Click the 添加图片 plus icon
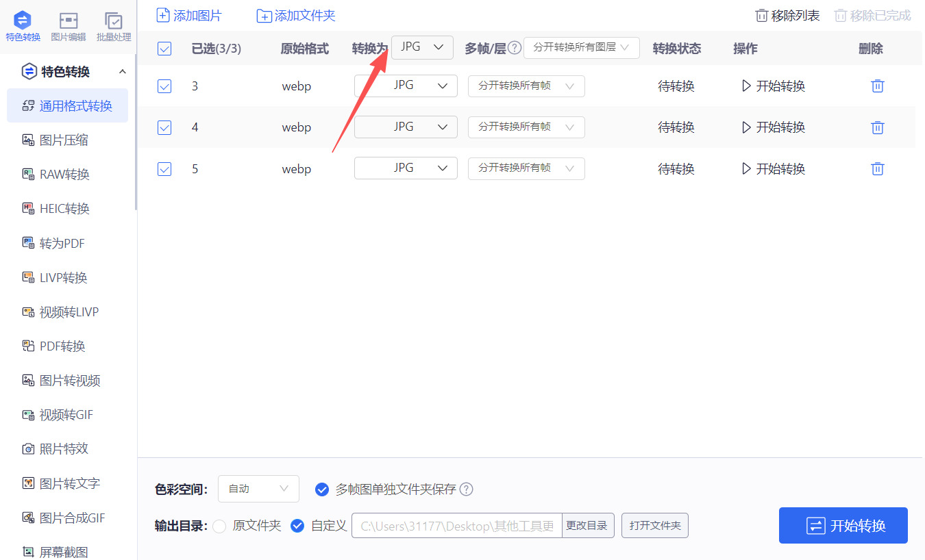The height and width of the screenshot is (560, 925). [x=163, y=15]
